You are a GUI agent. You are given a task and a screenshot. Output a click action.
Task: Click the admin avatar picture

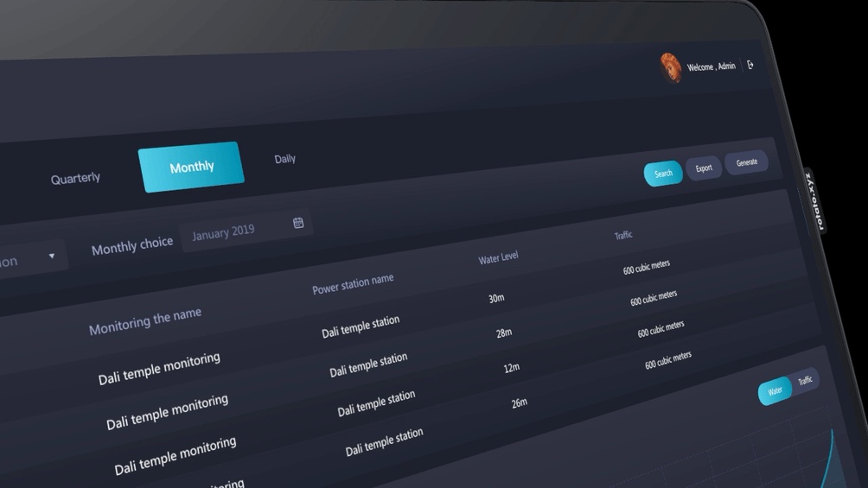[671, 67]
